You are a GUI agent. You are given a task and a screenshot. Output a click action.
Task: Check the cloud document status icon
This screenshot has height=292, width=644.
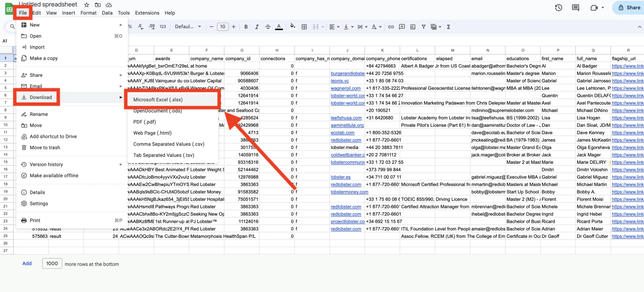tap(109, 5)
